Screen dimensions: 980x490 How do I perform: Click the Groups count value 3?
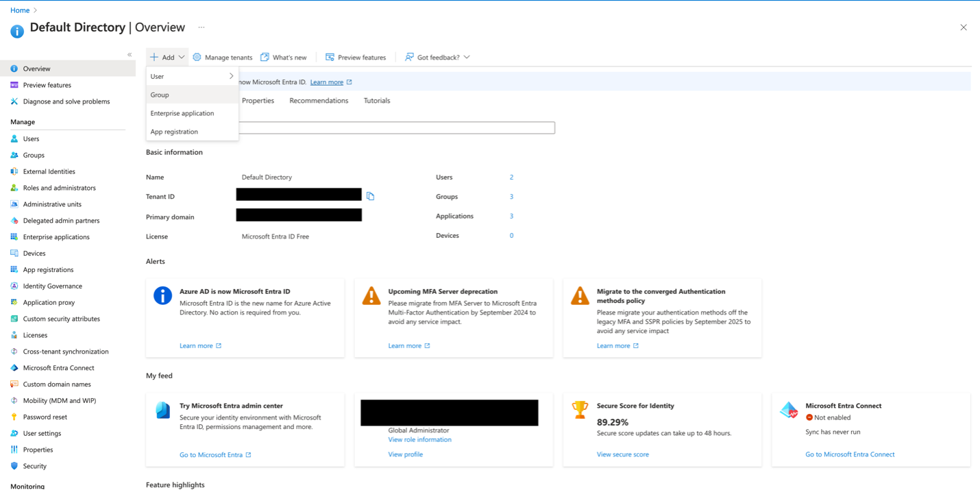tap(511, 197)
